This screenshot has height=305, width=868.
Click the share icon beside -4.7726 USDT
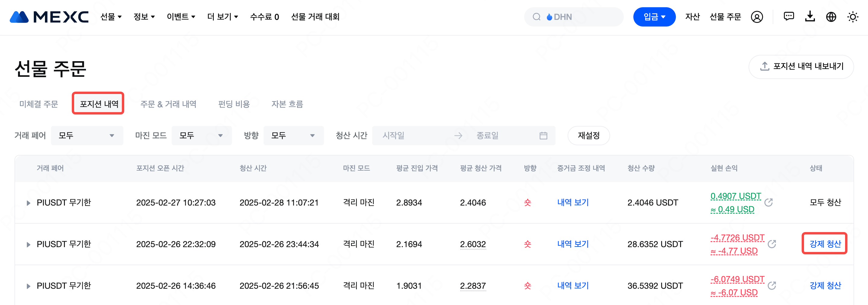(x=771, y=244)
